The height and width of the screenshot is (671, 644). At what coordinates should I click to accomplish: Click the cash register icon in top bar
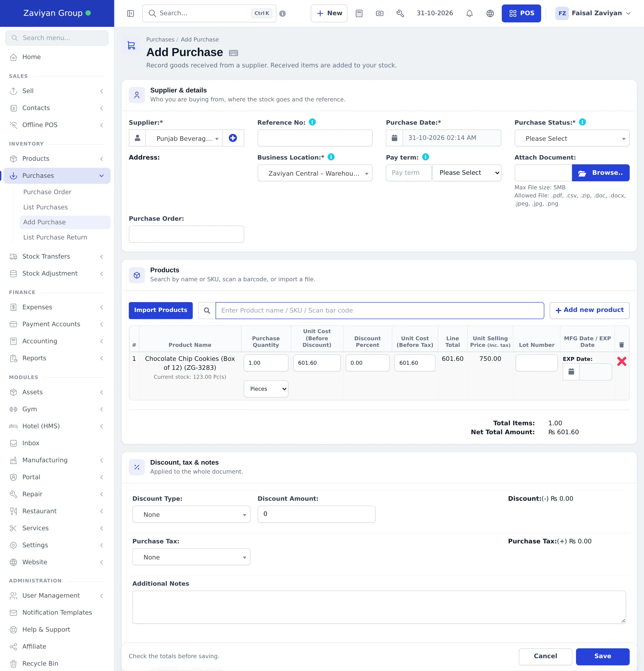point(380,13)
